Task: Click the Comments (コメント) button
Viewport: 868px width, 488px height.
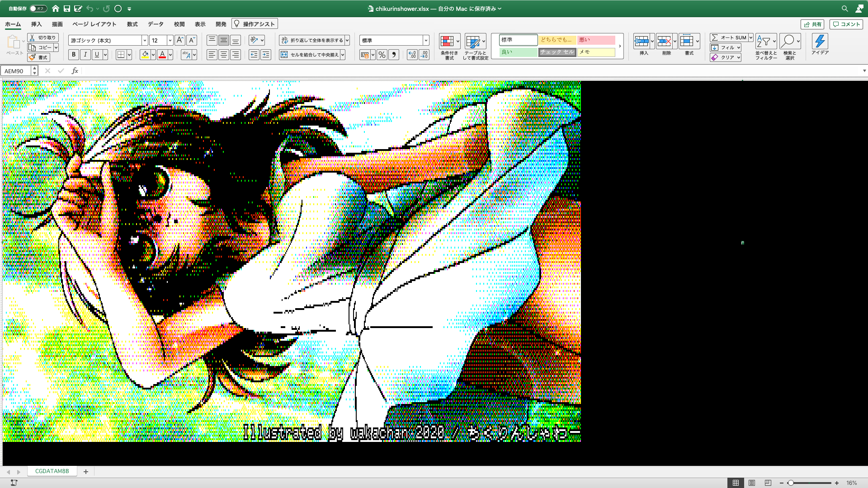Action: (x=846, y=24)
